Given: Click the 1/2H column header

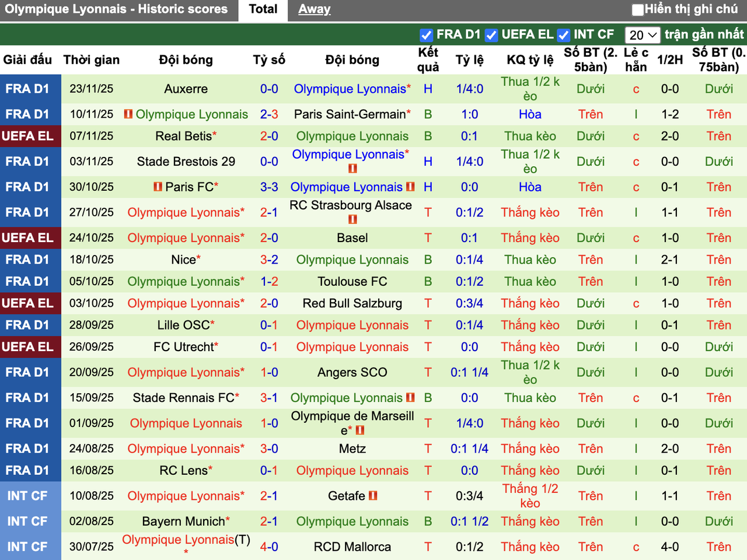Looking at the screenshot, I should coord(670,60).
